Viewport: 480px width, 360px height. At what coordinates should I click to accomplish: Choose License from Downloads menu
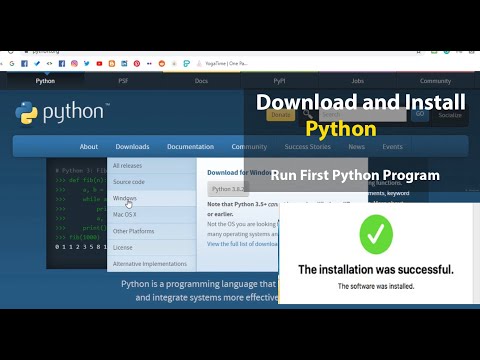coord(152,247)
